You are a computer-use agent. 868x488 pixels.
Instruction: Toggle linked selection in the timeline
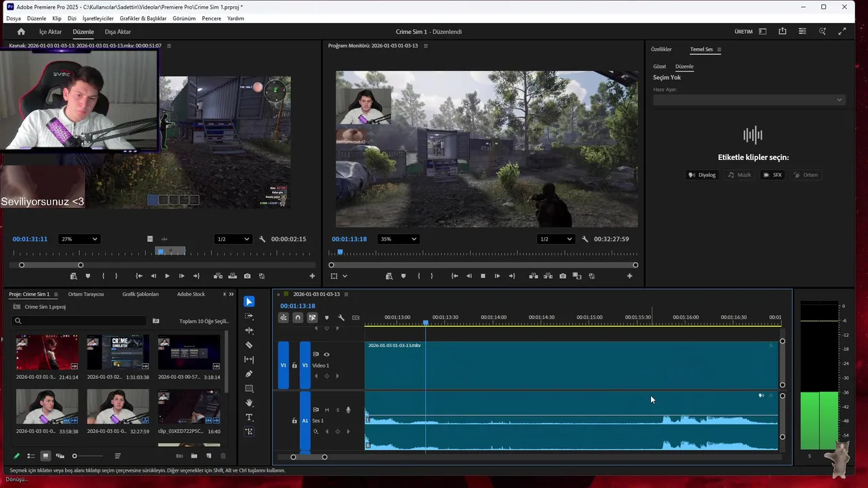[312, 317]
